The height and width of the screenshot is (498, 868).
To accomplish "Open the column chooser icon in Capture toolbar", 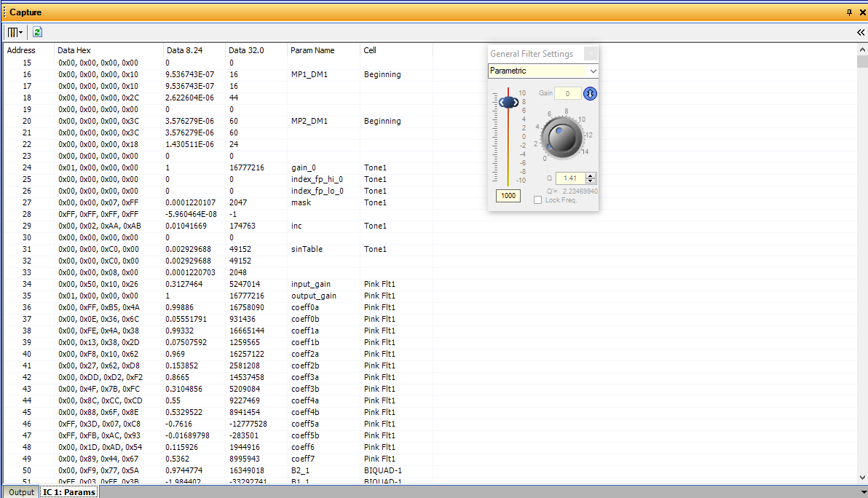I will [15, 32].
